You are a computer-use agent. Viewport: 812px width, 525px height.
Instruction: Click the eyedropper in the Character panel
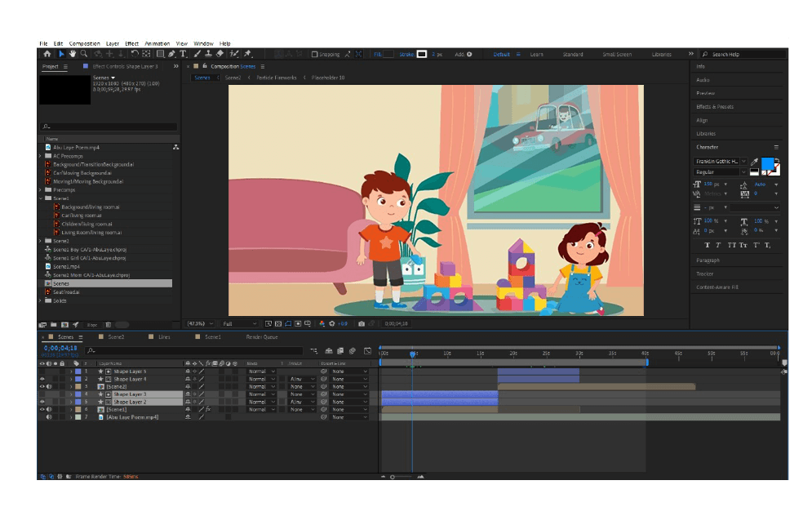(x=754, y=162)
